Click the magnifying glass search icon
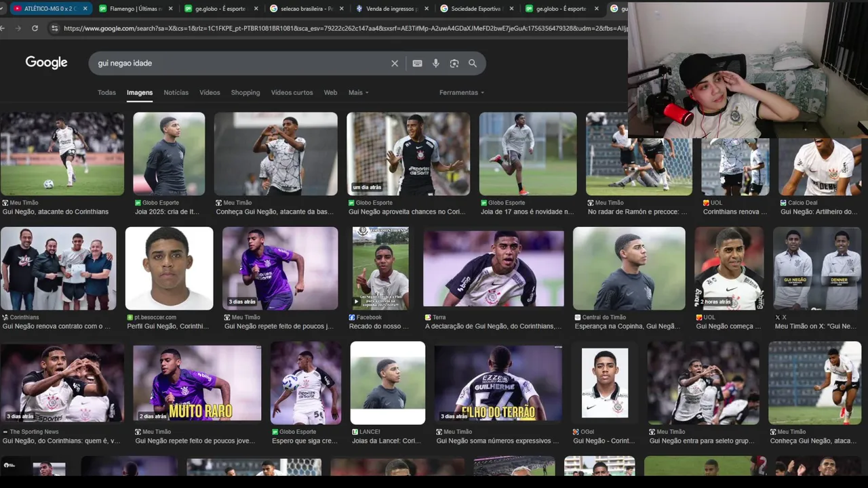The width and height of the screenshot is (868, 488). 473,63
